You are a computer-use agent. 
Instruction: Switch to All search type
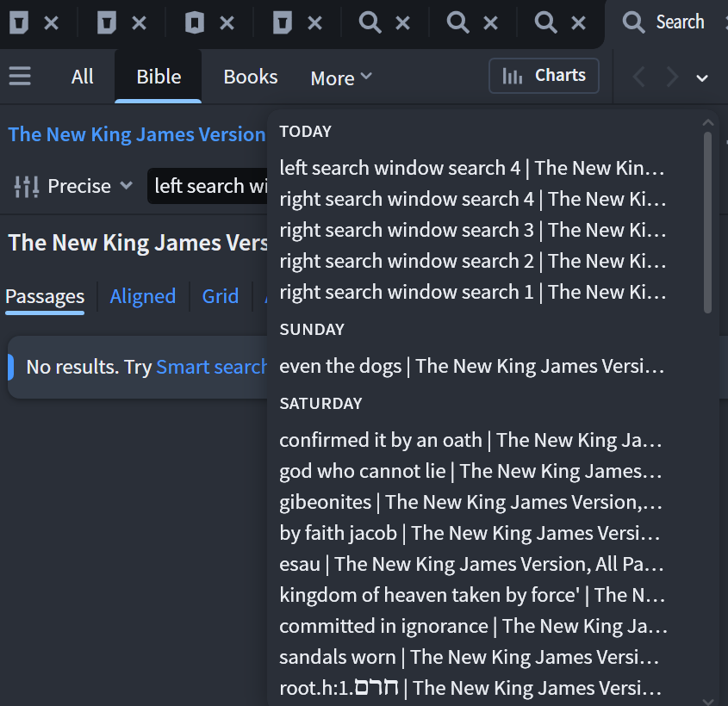click(x=82, y=77)
